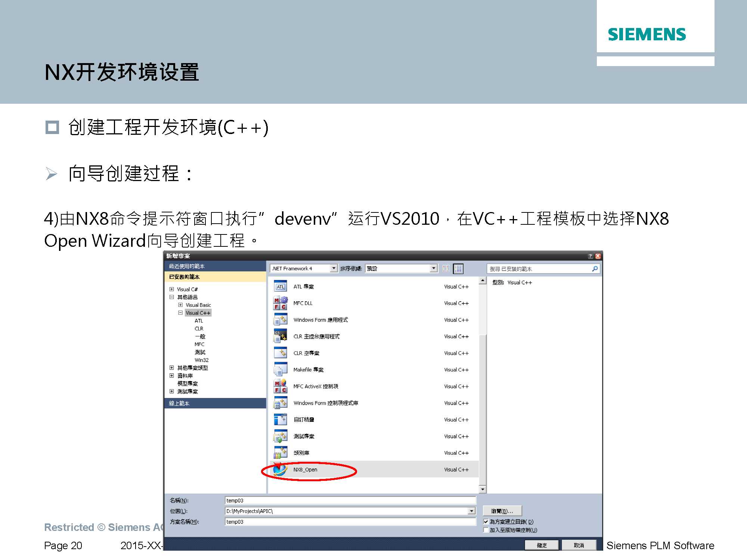Expand the 其他專案類型 node

point(171,367)
